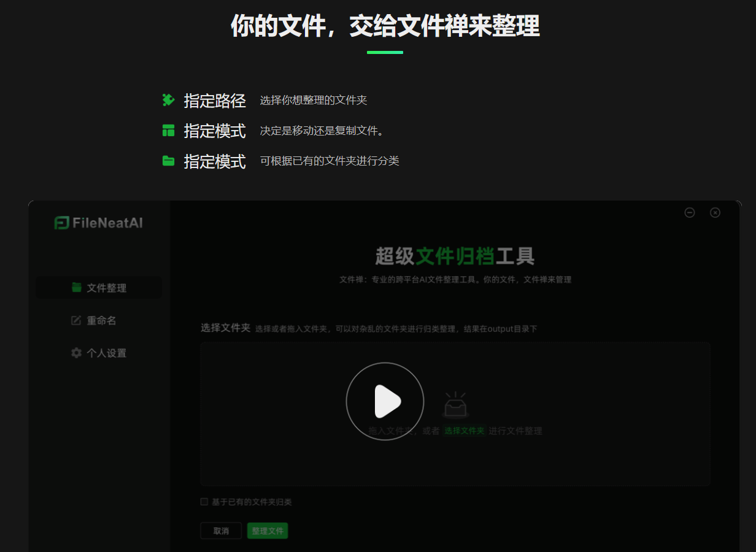Image resolution: width=756 pixels, height=552 pixels.
Task: Click the 取消 button
Action: [x=221, y=531]
